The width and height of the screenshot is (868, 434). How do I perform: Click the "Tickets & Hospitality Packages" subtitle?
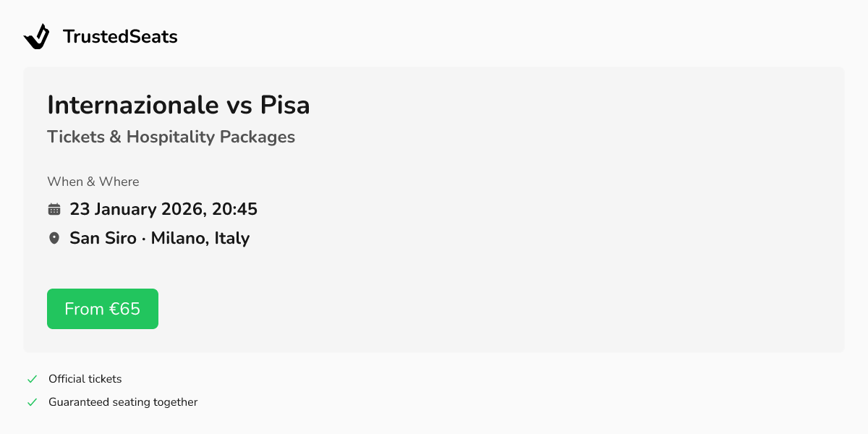[x=171, y=137]
